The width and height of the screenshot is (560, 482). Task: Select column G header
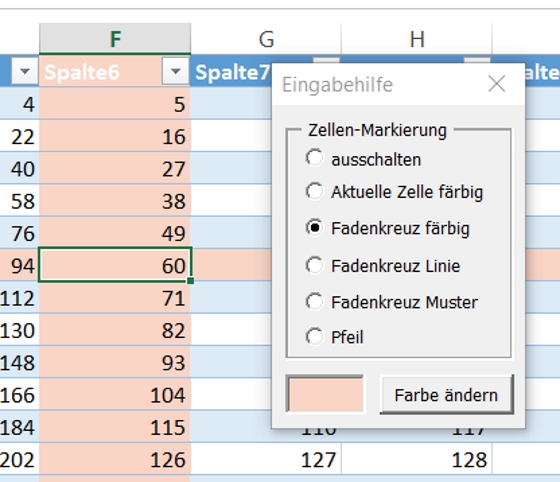coord(266,39)
